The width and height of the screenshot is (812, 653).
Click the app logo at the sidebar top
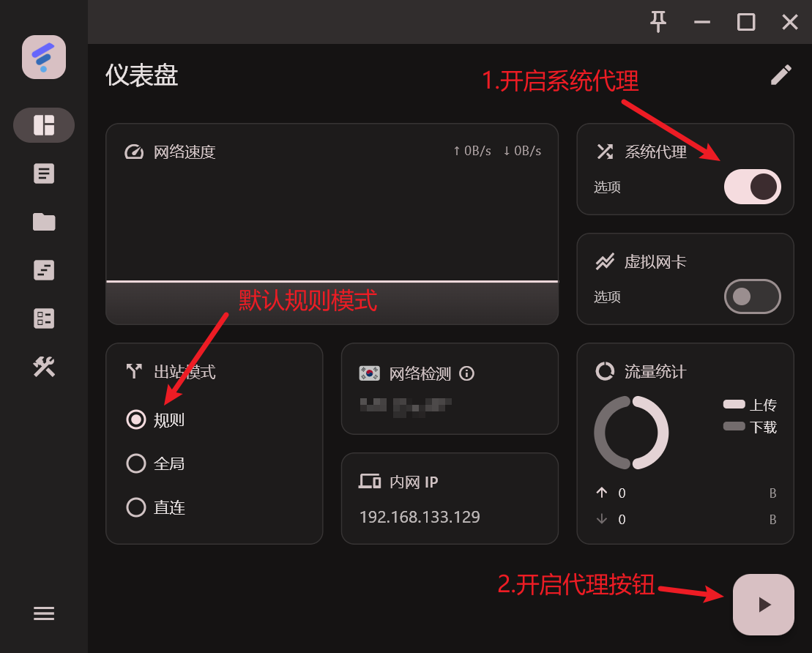click(x=44, y=57)
